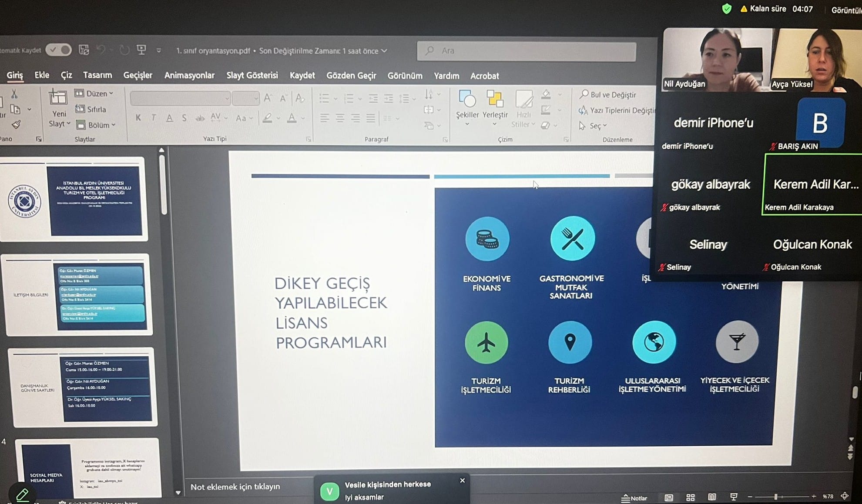Open the Ekle ribbon tab
Viewport: 862px width, 504px height.
click(42, 75)
